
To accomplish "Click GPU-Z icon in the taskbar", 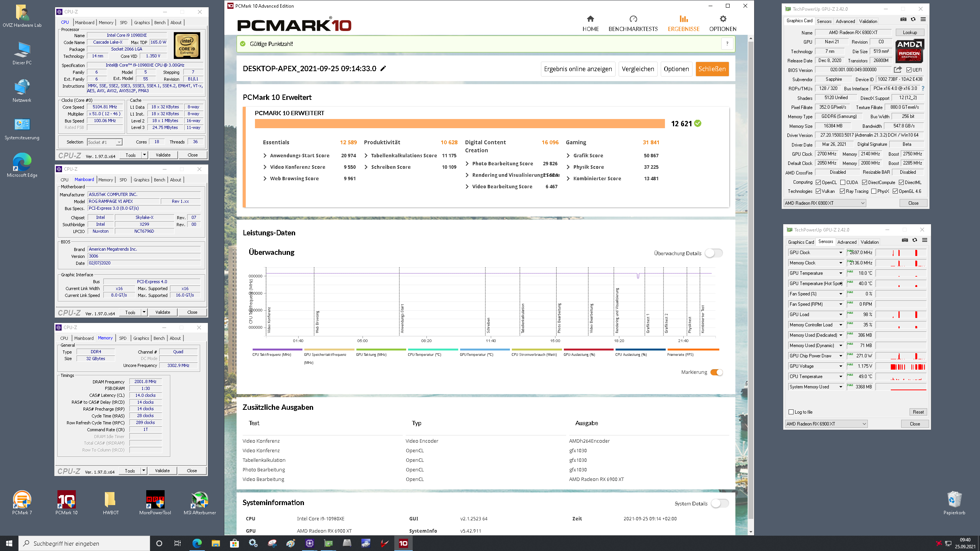I will pyautogui.click(x=328, y=543).
